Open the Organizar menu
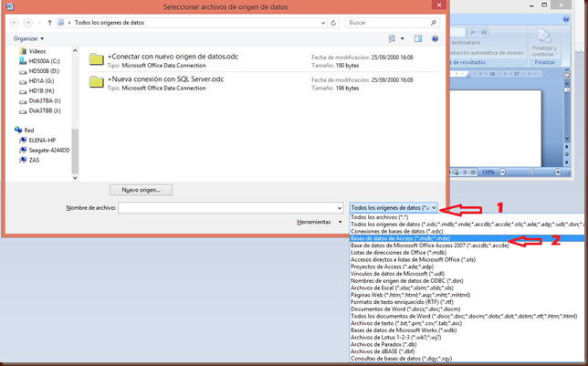 point(28,38)
